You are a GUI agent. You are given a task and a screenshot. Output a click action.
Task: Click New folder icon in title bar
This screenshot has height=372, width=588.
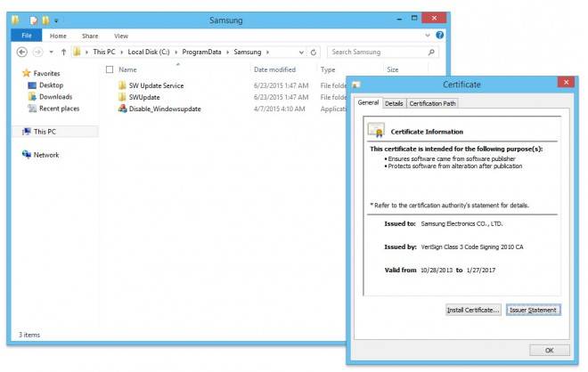point(45,20)
